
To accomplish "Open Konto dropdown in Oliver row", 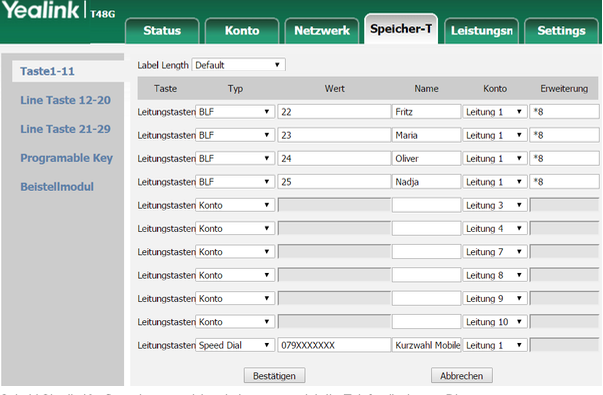I will coord(495,158).
